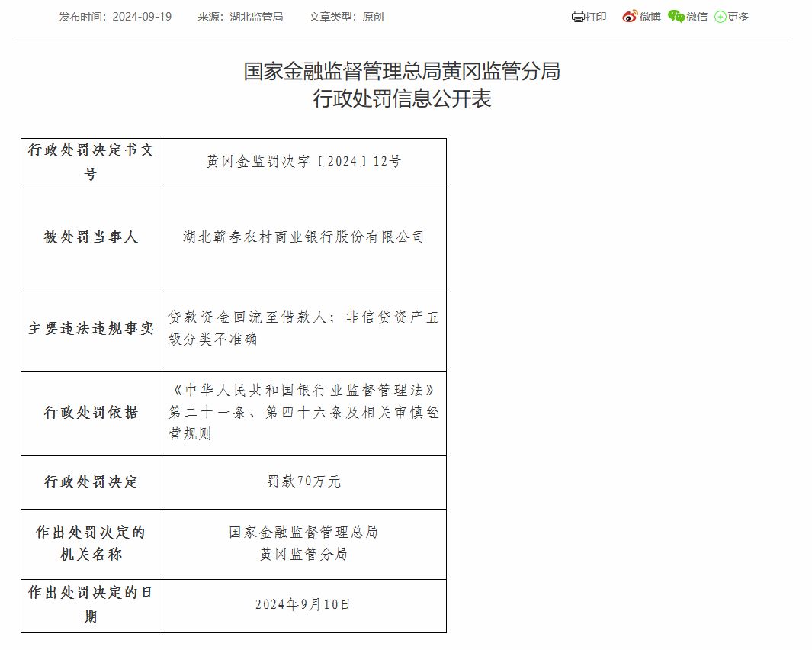
Task: Select the violation text 贷款资金回流至借款人
Action: [x=247, y=317]
